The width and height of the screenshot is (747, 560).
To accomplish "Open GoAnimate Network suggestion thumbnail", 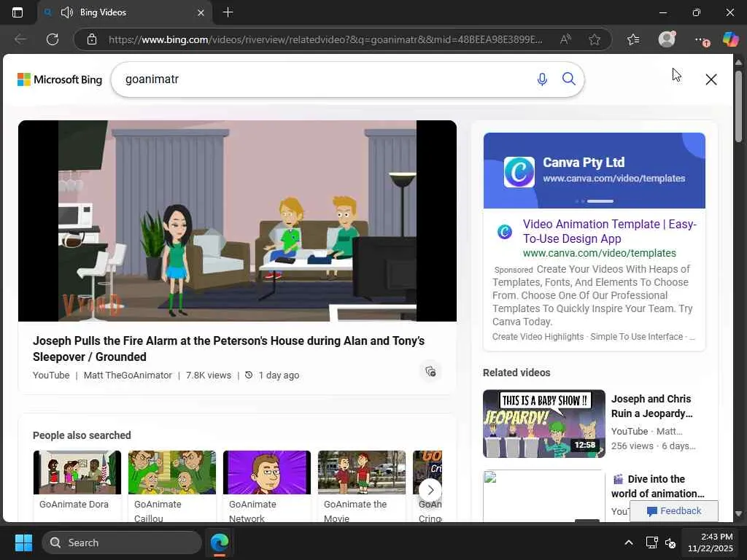I will [267, 472].
